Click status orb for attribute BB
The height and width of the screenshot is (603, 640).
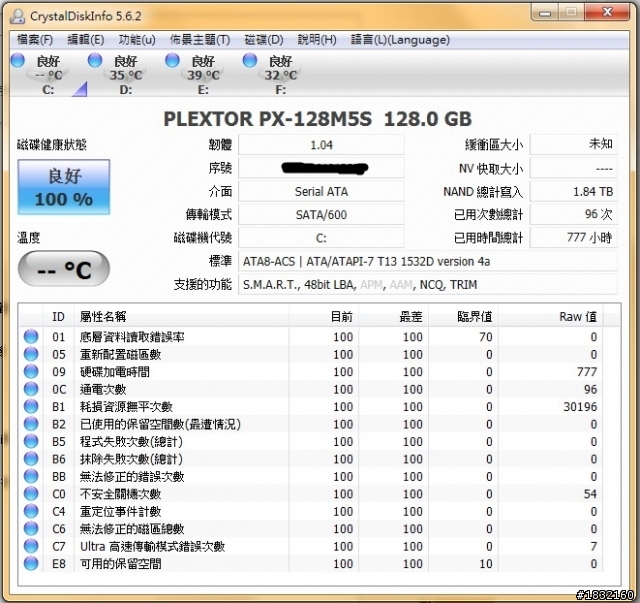[x=31, y=476]
